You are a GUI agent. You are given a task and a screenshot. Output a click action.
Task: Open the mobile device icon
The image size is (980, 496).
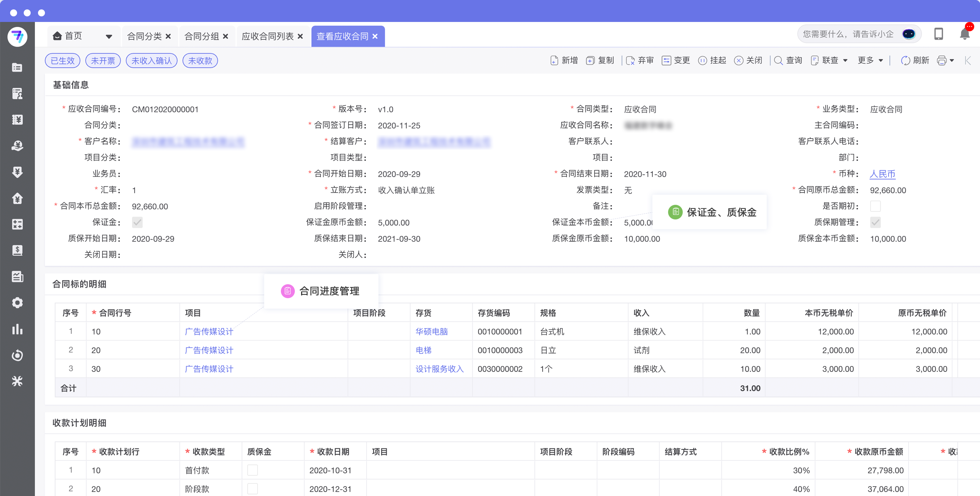(x=938, y=34)
